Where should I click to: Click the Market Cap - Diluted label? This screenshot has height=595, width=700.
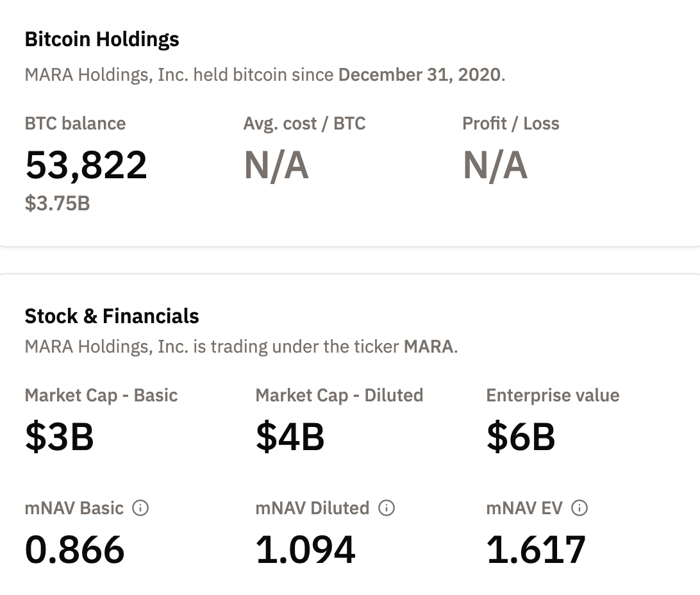coord(339,395)
